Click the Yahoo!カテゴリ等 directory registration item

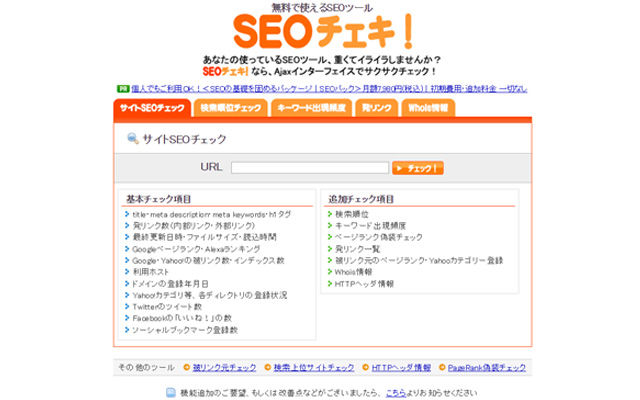pyautogui.click(x=210, y=295)
